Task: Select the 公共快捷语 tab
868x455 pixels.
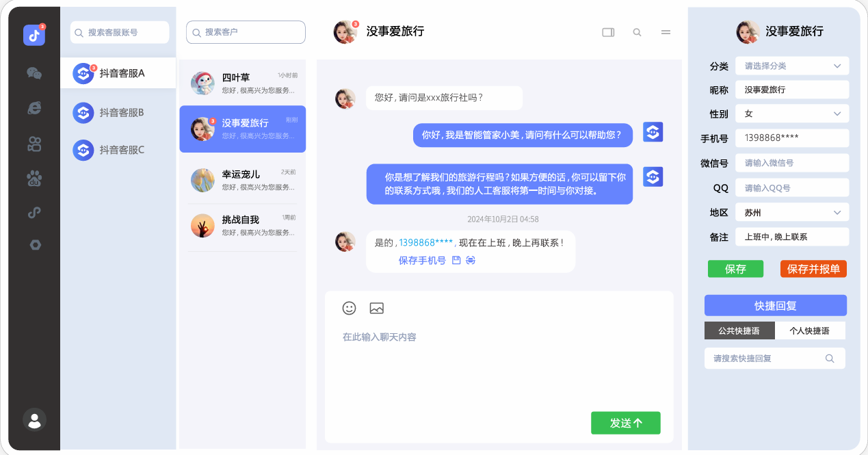Action: pos(739,330)
